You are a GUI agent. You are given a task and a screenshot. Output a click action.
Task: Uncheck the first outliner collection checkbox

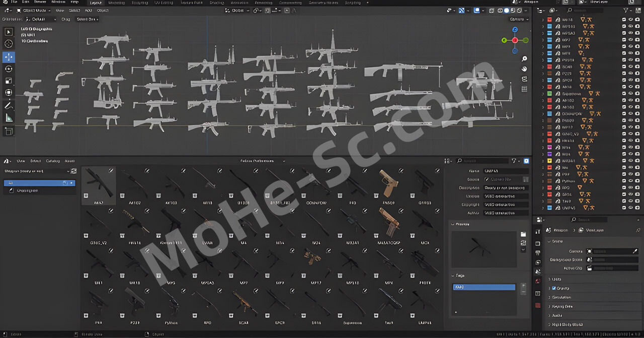[624, 20]
